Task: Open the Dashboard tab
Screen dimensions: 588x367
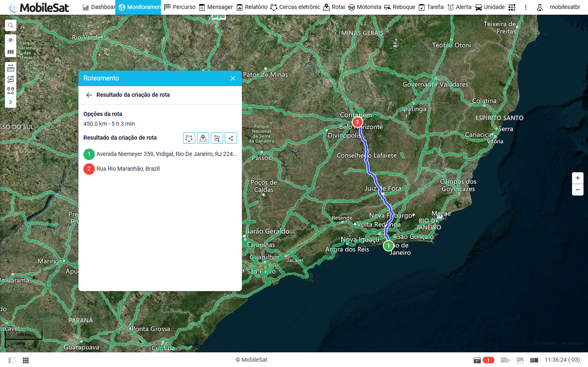Action: tap(99, 7)
